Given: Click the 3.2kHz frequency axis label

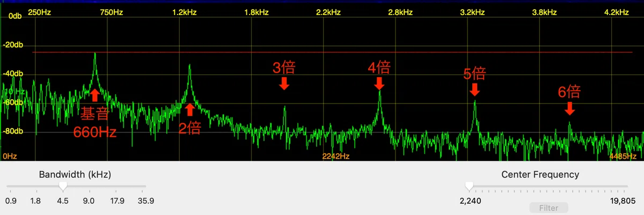Looking at the screenshot, I should pyautogui.click(x=472, y=12).
